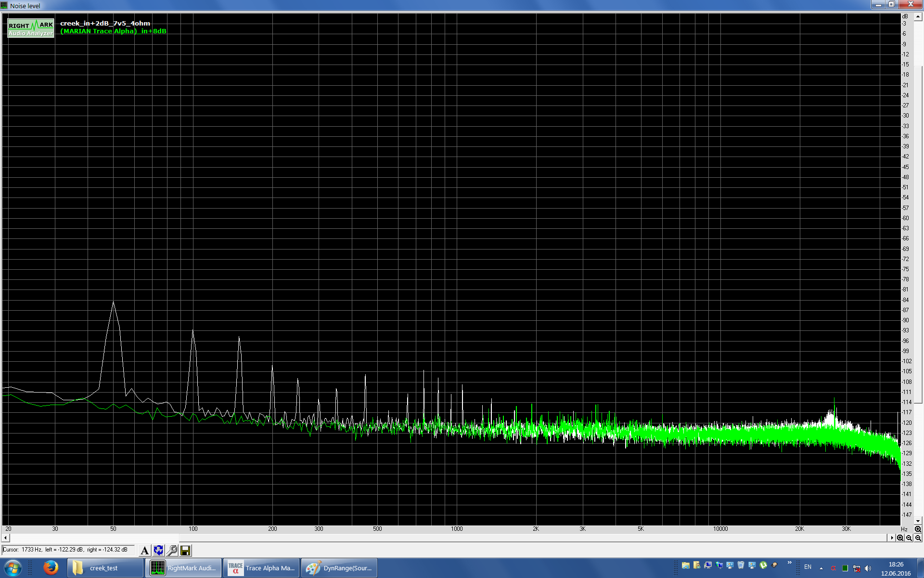Open the creek_test folder taskbar button
924x578 pixels.
[x=105, y=568]
